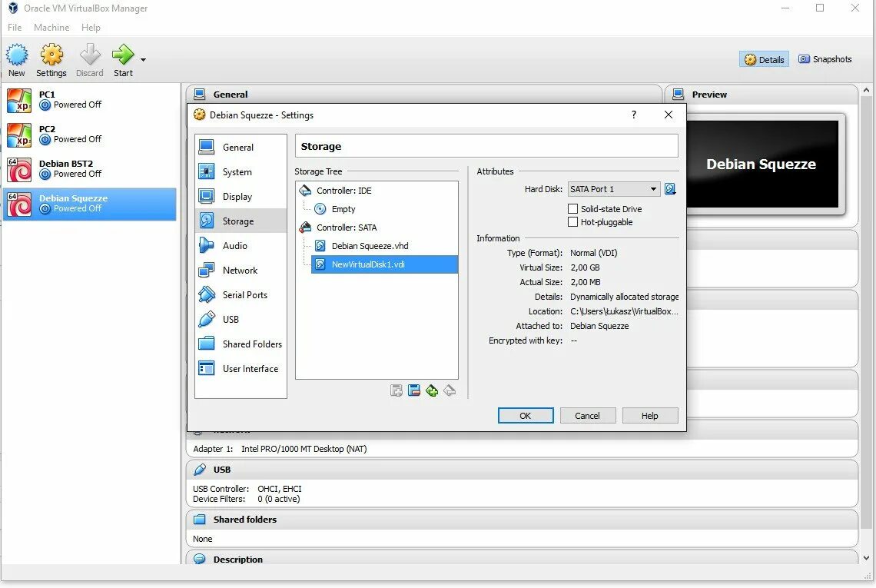Image resolution: width=876 pixels, height=588 pixels.
Task: Start the selected virtual machine
Action: pos(123,60)
